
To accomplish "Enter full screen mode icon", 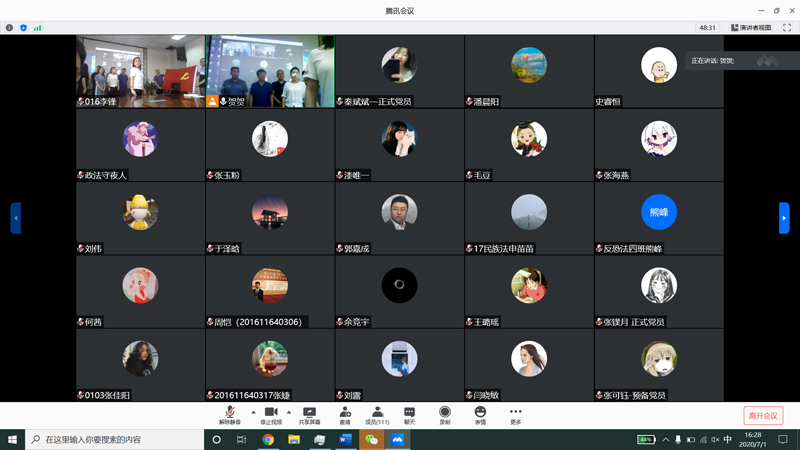I will point(787,28).
